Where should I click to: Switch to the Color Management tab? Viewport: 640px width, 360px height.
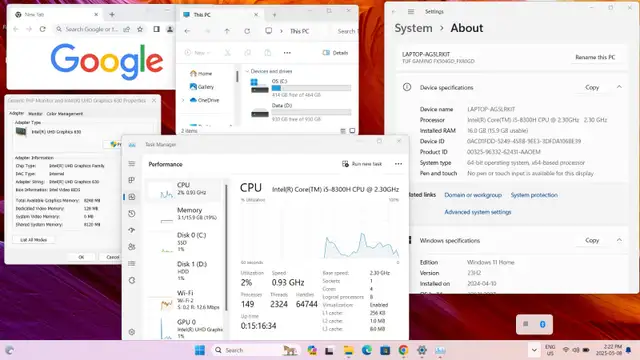64,113
